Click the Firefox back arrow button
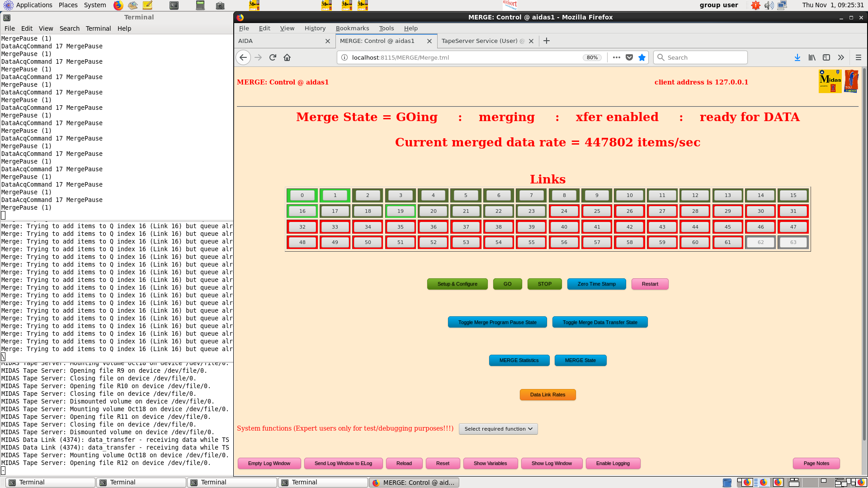 [x=243, y=57]
